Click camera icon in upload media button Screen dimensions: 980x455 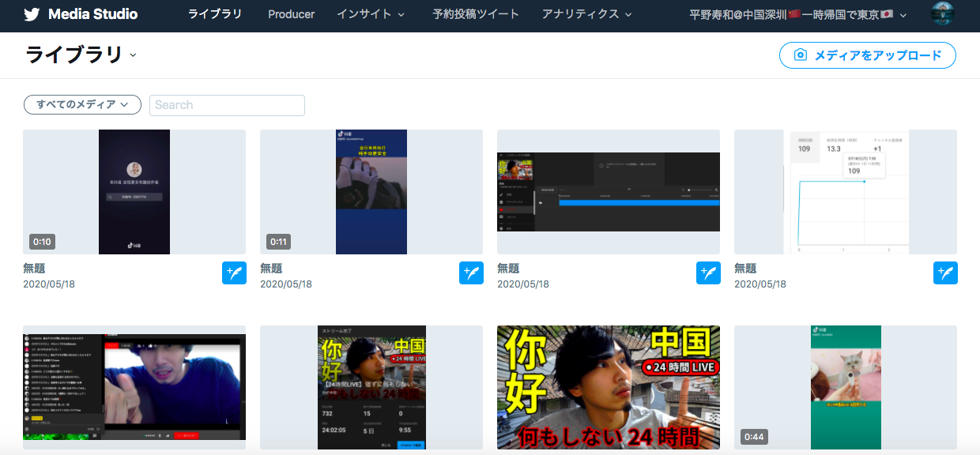coord(801,55)
